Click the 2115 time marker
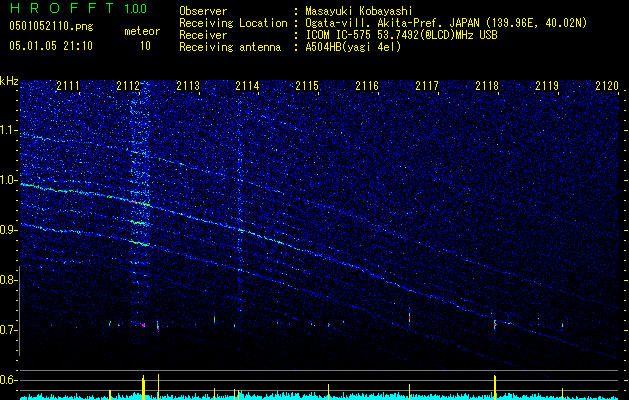This screenshot has height=400, width=629. tap(307, 85)
